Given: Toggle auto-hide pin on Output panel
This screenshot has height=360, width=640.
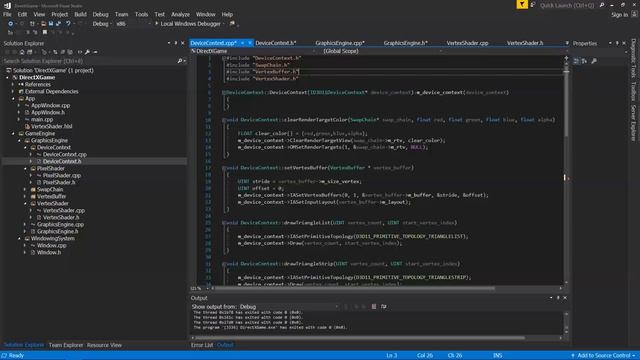Looking at the screenshot, I should click(x=558, y=298).
